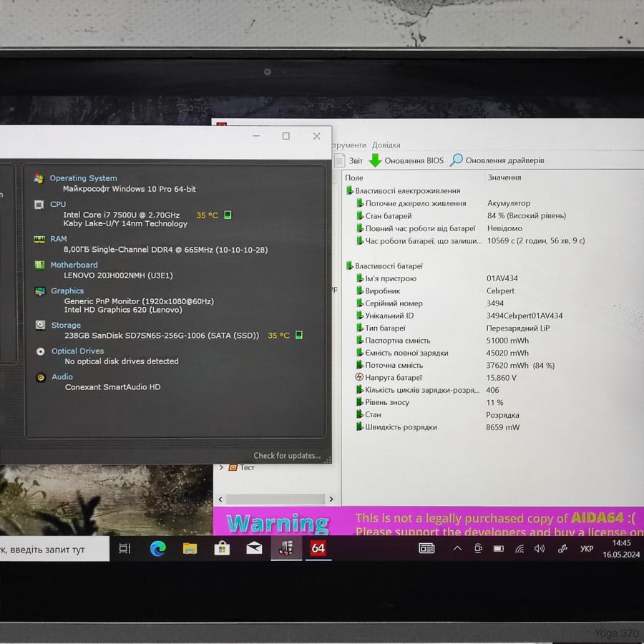Expand the Тест tree node in AIDA64
The image size is (644, 644).
pyautogui.click(x=221, y=467)
